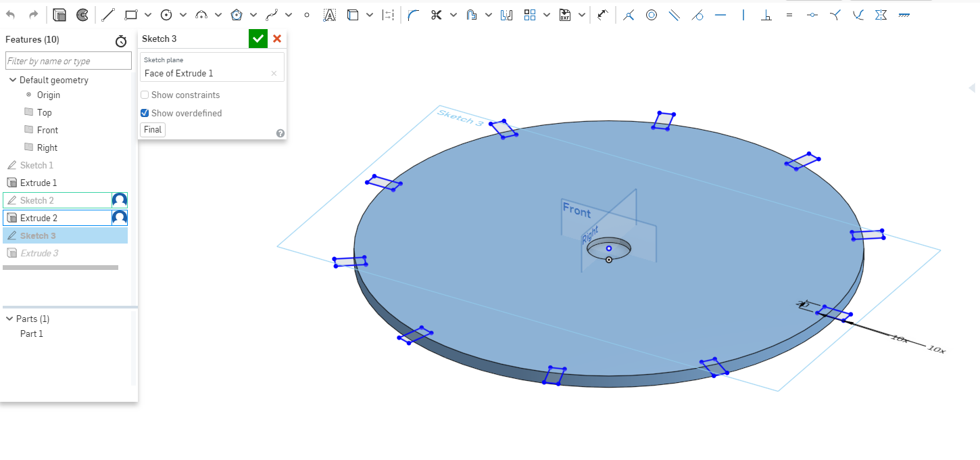Click the Mirror tool icon
Screen dimensions: 980x460
point(507,14)
